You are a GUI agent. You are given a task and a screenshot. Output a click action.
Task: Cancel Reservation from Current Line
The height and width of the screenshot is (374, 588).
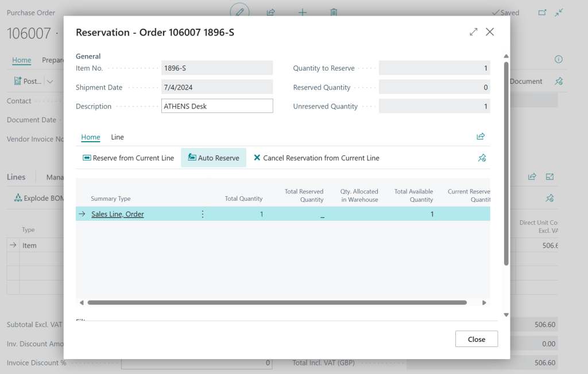click(x=316, y=158)
